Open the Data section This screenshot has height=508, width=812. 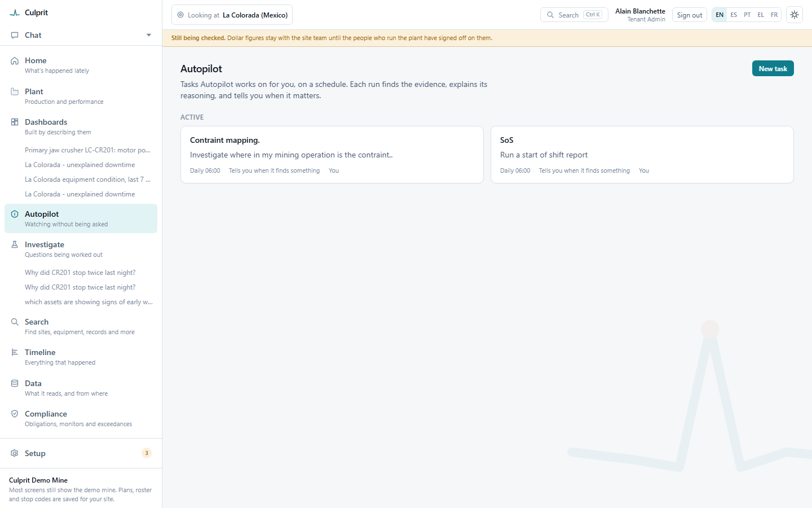pyautogui.click(x=81, y=388)
